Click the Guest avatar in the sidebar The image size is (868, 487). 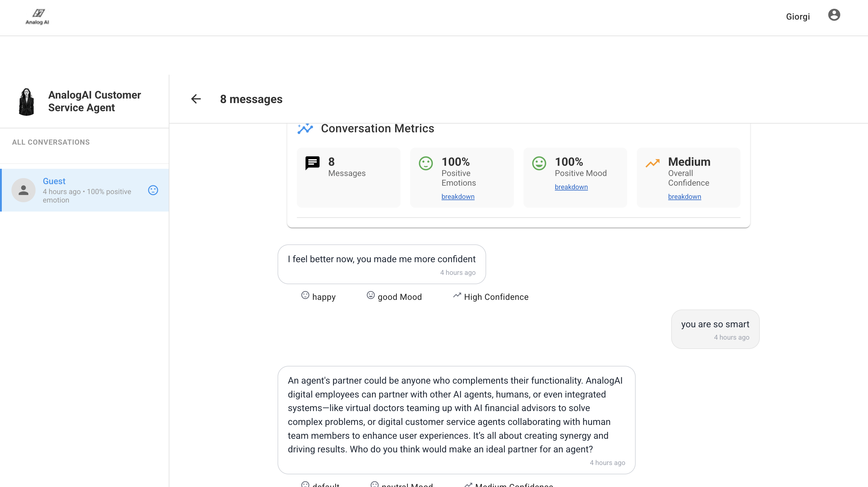tap(24, 190)
